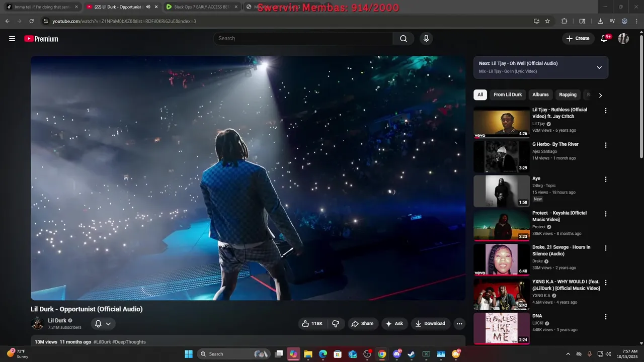Open LUCKI DNA video thumbnail
644x362 pixels.
click(x=501, y=328)
